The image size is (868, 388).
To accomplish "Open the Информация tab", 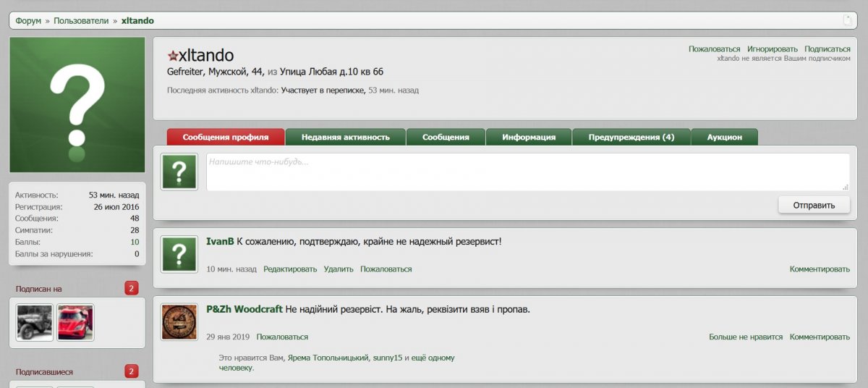I will pyautogui.click(x=529, y=137).
